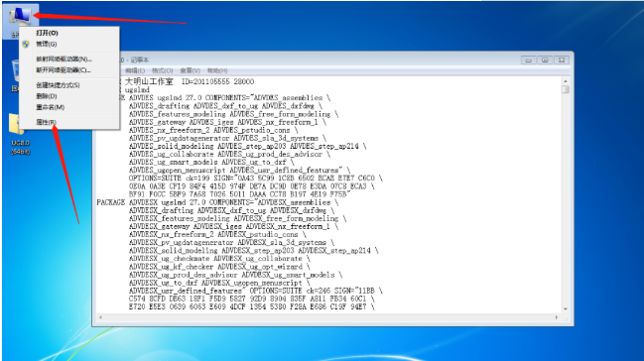Click the line 'OPTIONS=SUITE ck=199 SIGN=...'
Screen dimensions: 644x361
click(255, 179)
